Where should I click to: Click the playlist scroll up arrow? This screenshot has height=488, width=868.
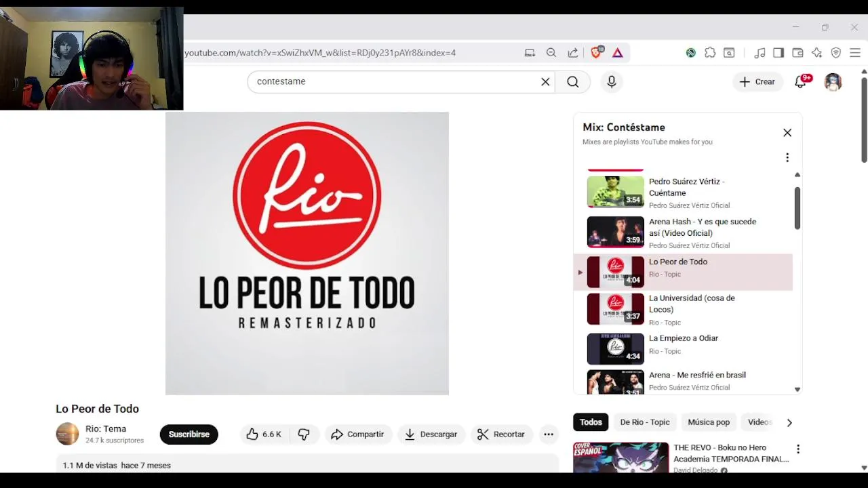797,175
